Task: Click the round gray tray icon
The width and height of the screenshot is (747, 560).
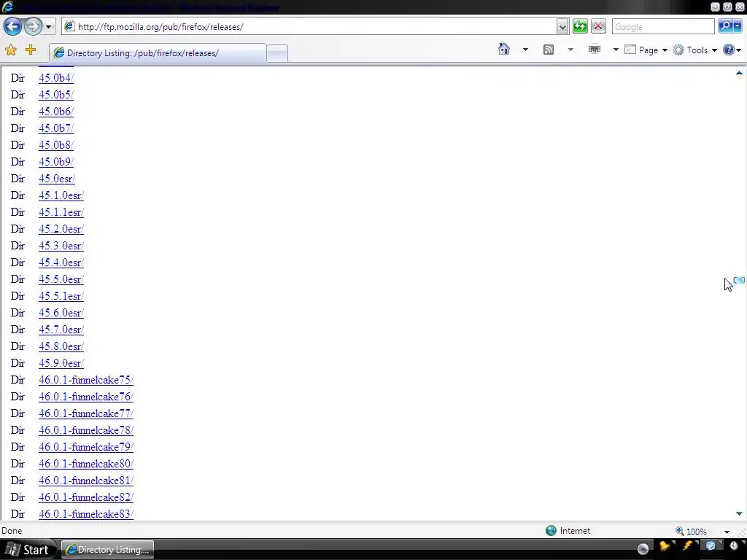Action: (643, 549)
